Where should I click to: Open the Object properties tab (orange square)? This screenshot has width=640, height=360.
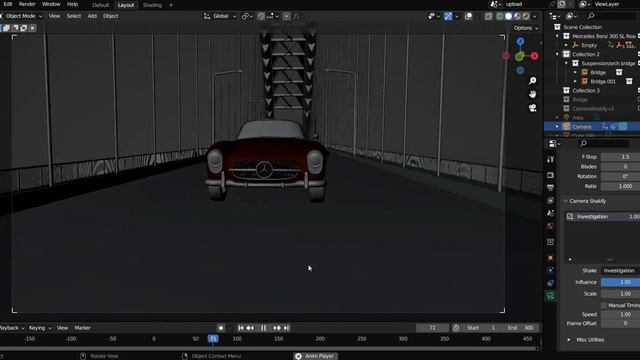tap(550, 258)
